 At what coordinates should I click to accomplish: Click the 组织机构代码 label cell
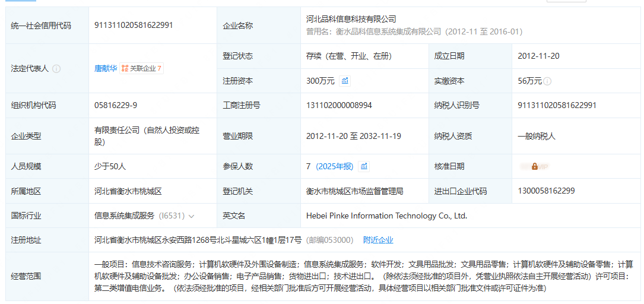(x=47, y=106)
